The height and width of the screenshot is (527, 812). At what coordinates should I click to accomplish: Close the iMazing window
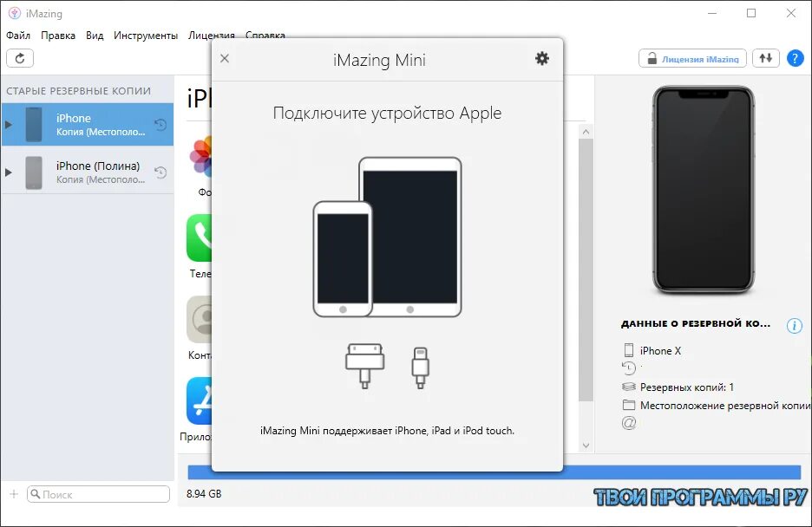click(x=791, y=14)
